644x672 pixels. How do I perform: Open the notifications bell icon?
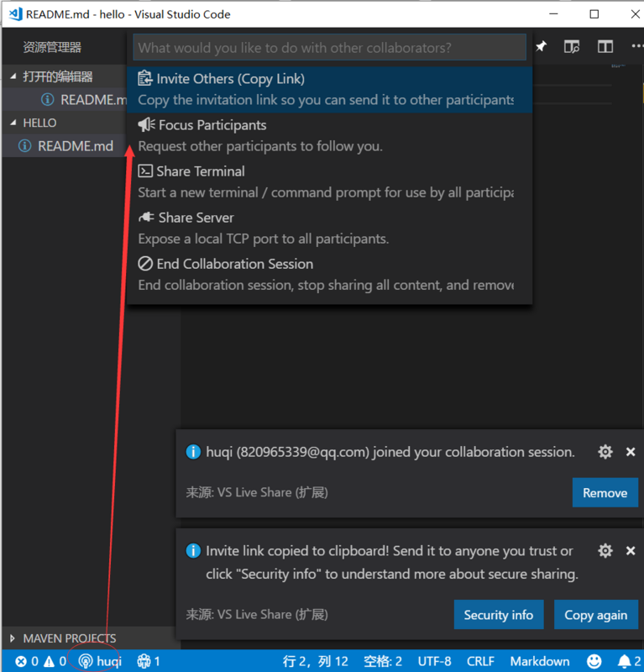coord(629,661)
